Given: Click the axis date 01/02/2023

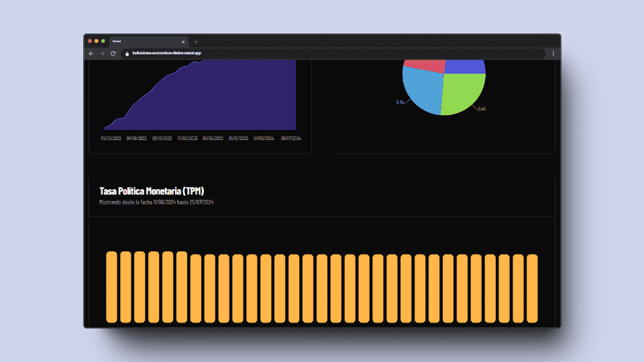Looking at the screenshot, I should coord(187,138).
